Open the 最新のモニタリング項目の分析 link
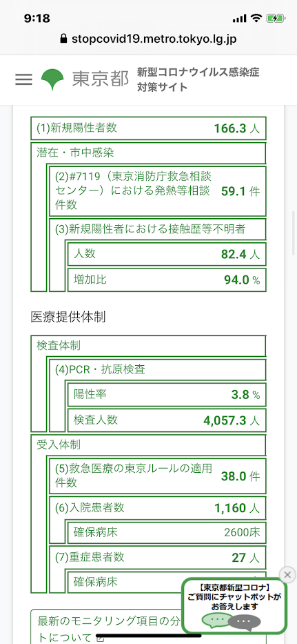This screenshot has height=644, width=297. point(109,626)
